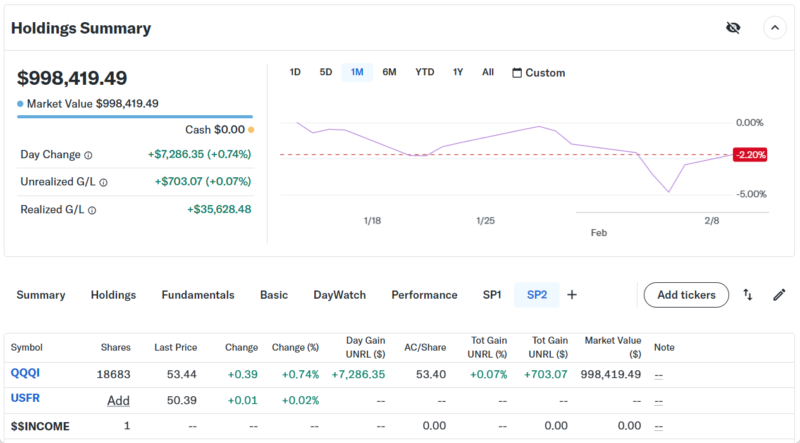Toggle hide values eye icon
The width and height of the screenshot is (800, 443).
pyautogui.click(x=733, y=28)
